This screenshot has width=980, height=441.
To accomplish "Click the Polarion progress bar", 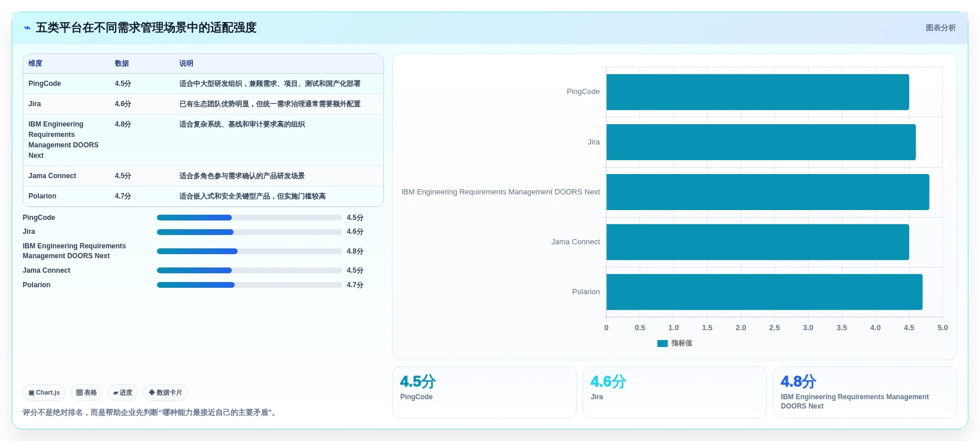I will [249, 285].
